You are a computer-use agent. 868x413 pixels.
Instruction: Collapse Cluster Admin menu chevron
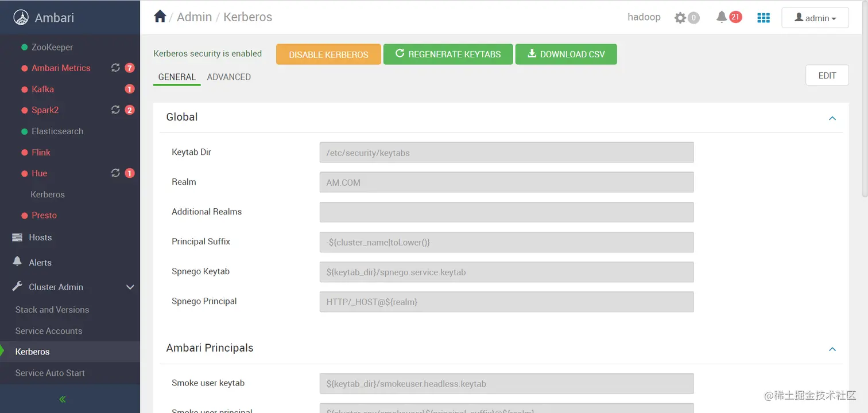click(130, 287)
